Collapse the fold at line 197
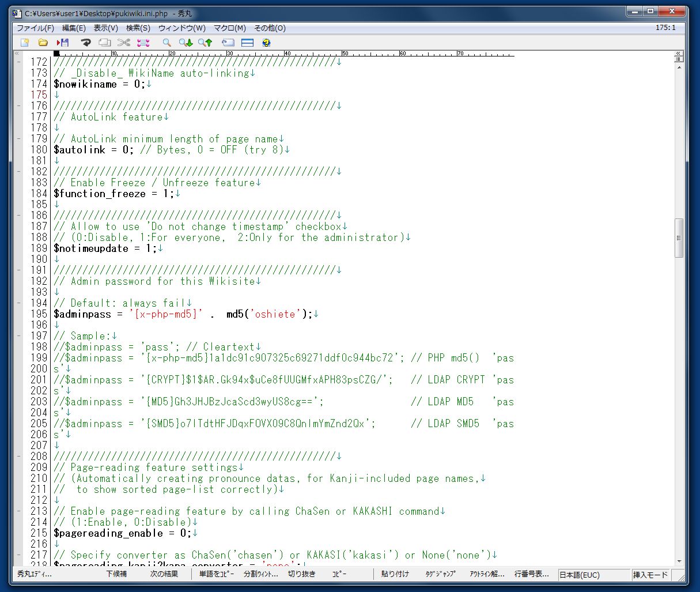The height and width of the screenshot is (592, 700). [18, 335]
